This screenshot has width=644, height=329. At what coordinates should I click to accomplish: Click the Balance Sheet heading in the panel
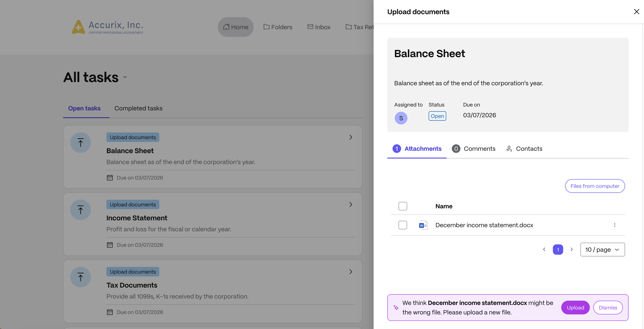429,53
